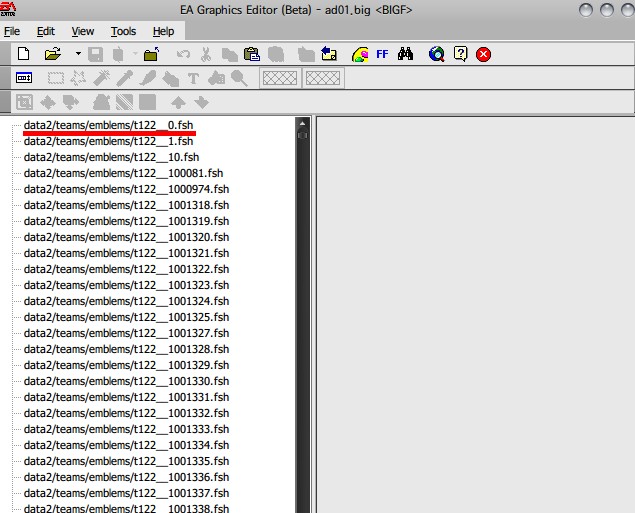Click the blue-framed properties toolbar icon

pyautogui.click(x=24, y=77)
